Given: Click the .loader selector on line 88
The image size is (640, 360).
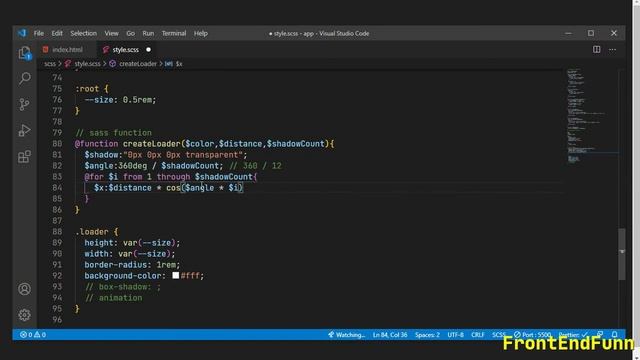Looking at the screenshot, I should (x=92, y=232).
